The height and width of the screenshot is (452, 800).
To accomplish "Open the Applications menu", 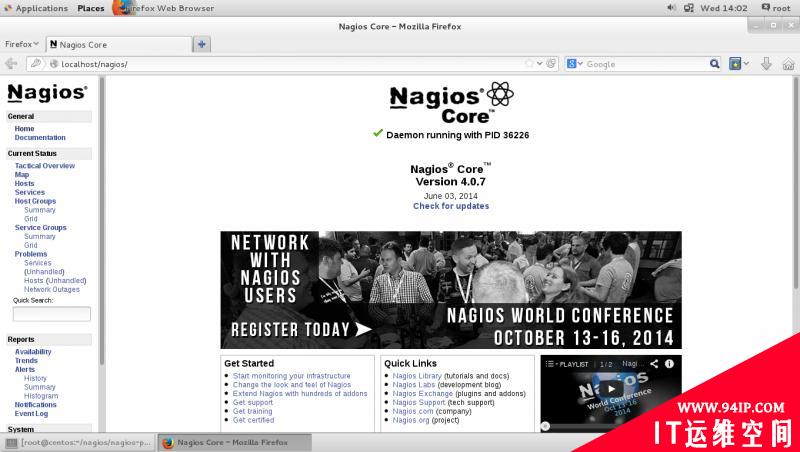I will tap(36, 8).
